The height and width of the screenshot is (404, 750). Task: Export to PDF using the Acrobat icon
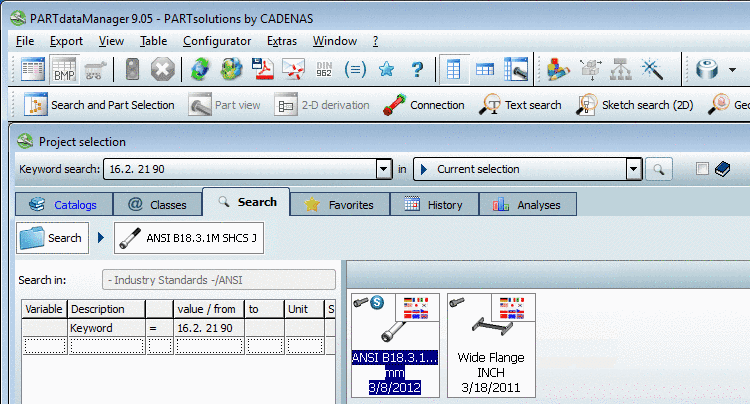click(x=262, y=70)
